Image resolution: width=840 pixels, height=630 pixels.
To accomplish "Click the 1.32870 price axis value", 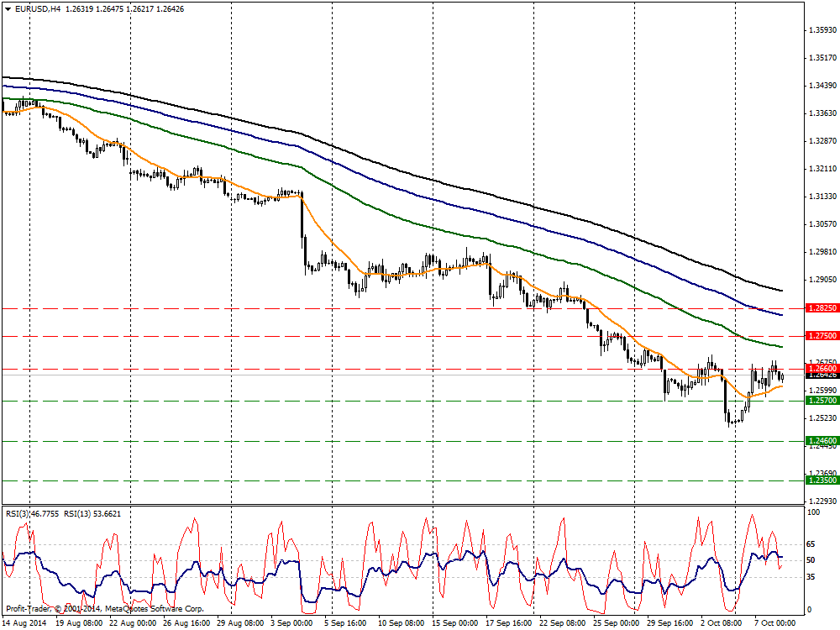I will [822, 141].
